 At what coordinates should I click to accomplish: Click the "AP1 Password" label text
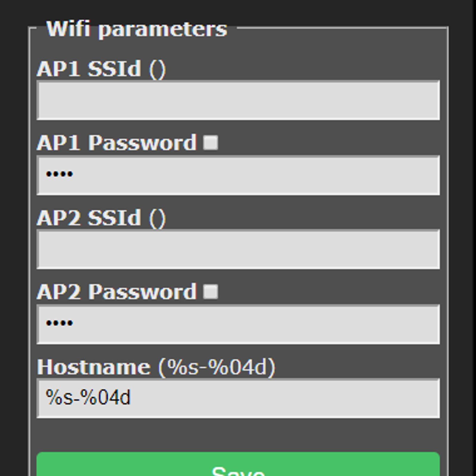(x=117, y=143)
